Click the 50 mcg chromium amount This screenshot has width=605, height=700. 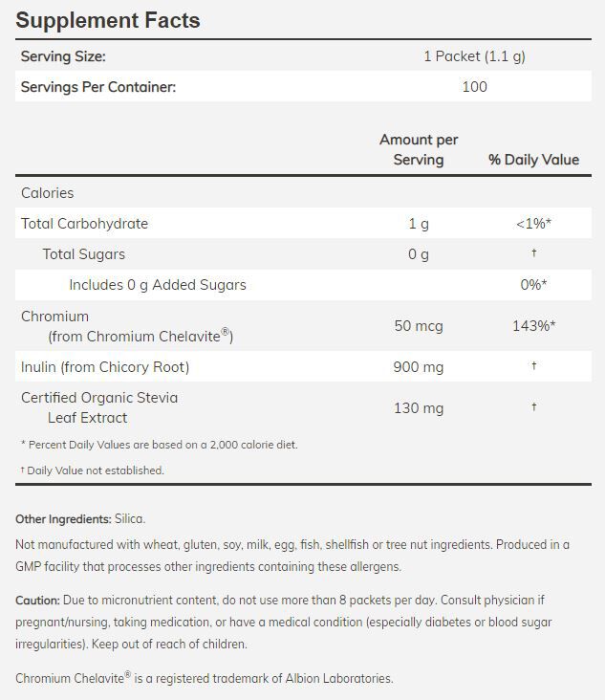(419, 326)
